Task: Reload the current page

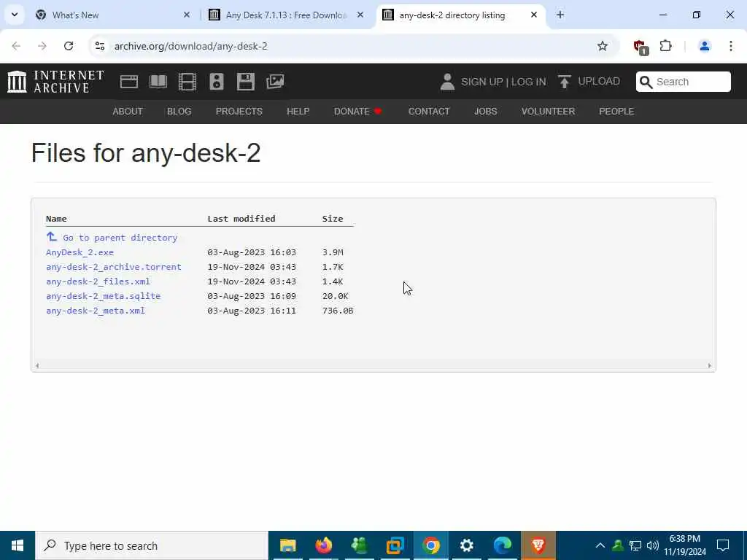Action: (x=69, y=46)
